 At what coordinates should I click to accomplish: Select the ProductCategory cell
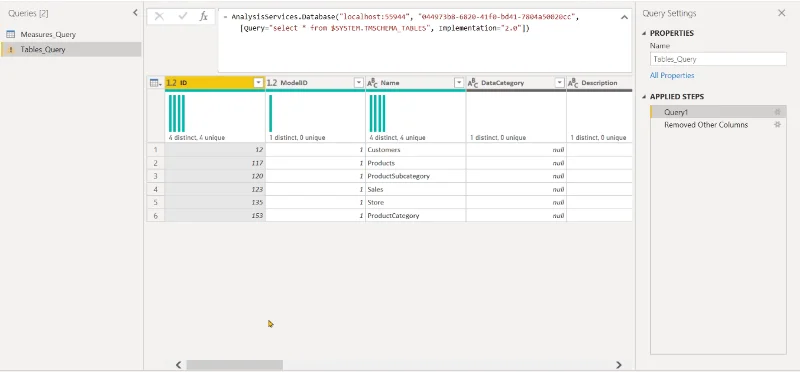[x=415, y=215]
